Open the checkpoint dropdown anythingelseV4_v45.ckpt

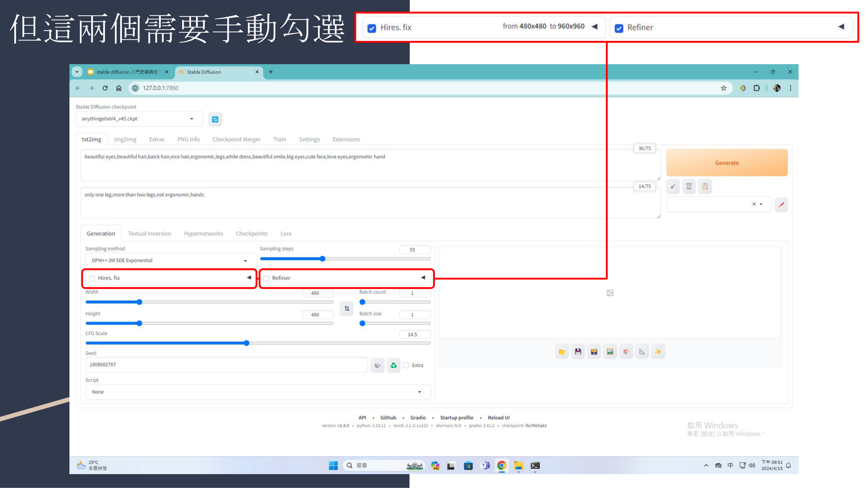coord(139,119)
